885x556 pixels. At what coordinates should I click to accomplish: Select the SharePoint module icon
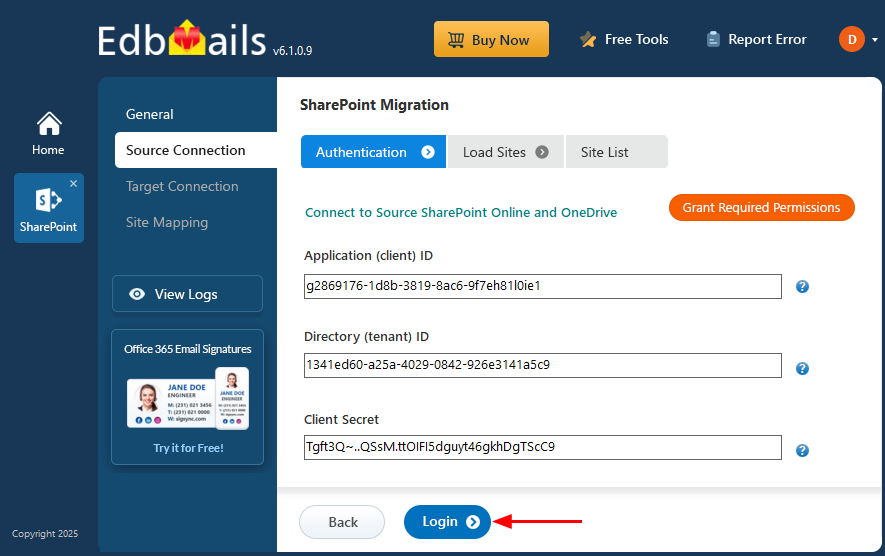[x=49, y=208]
